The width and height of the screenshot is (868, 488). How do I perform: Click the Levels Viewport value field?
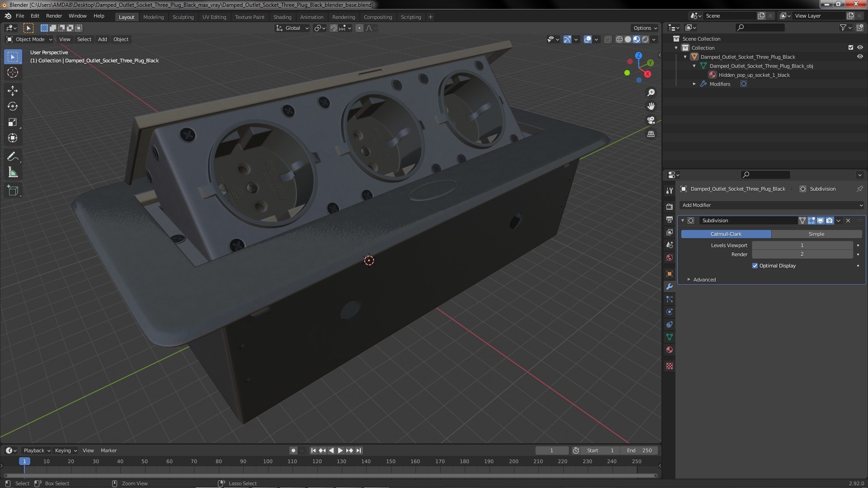click(802, 245)
